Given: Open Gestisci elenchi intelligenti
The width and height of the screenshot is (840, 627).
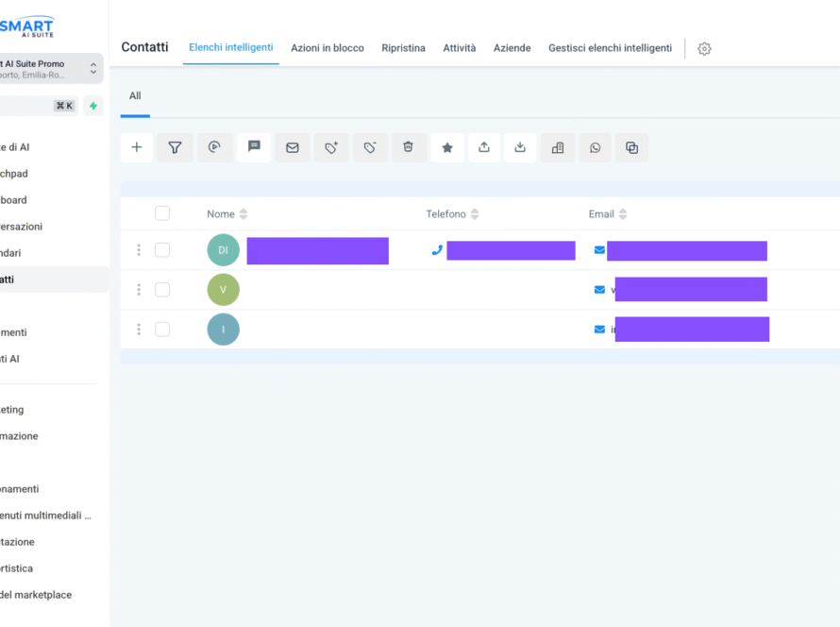Looking at the screenshot, I should pyautogui.click(x=610, y=48).
